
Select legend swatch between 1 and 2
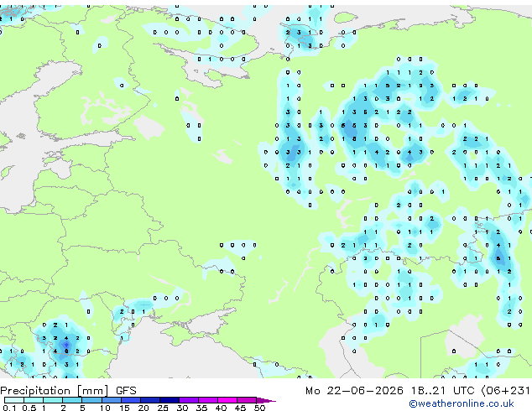[x=53, y=400]
